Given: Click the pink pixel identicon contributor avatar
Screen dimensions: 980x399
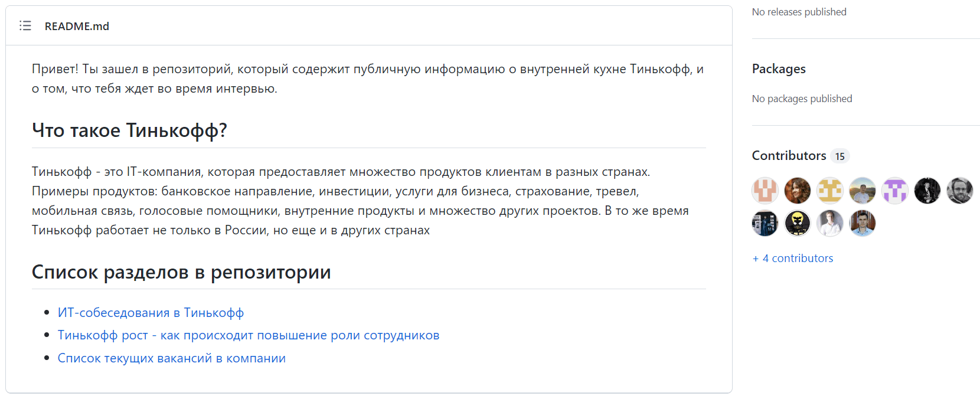Looking at the screenshot, I should click(x=765, y=191).
